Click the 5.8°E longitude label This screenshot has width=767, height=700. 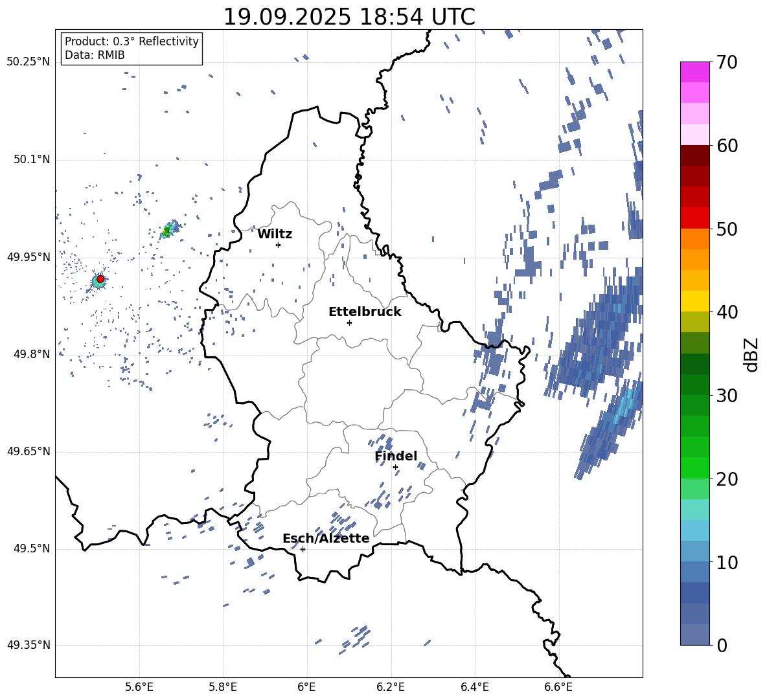tap(223, 688)
